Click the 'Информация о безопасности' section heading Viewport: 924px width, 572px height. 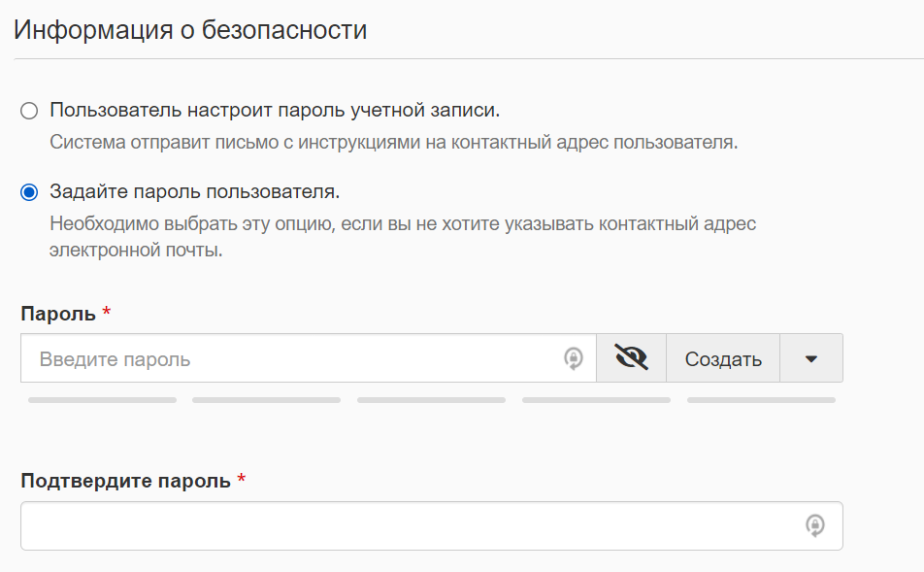[190, 29]
